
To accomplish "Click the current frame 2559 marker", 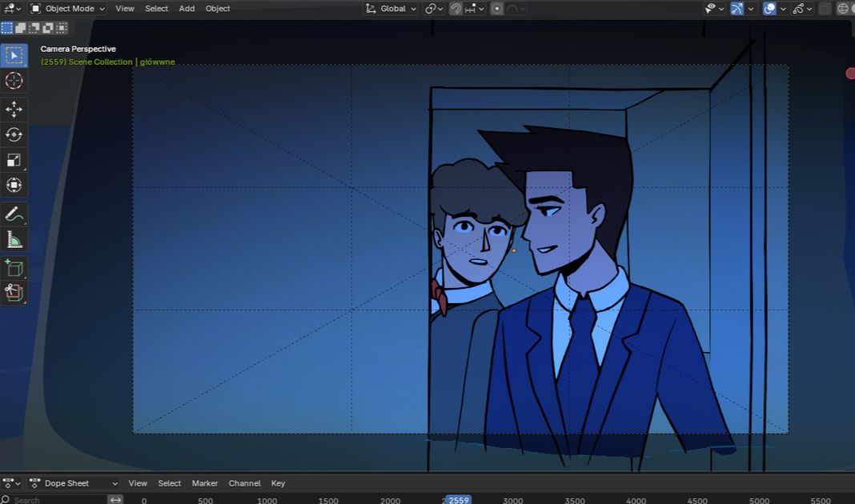I will 458,500.
